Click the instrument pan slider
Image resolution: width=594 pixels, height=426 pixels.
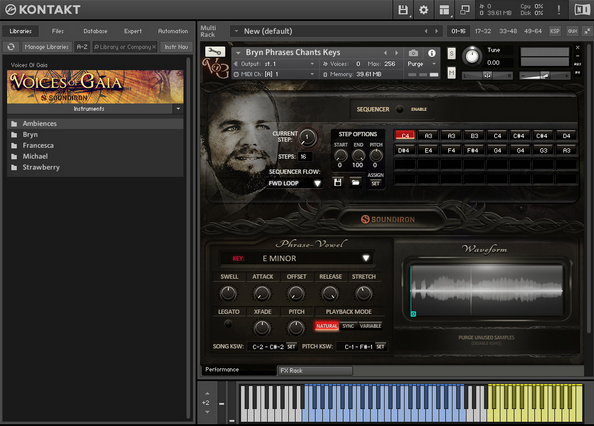[x=486, y=76]
